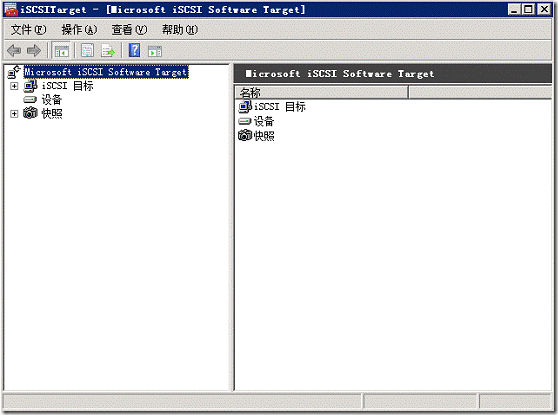The width and height of the screenshot is (558, 415).
Task: Click the empty second column header
Action: pyautogui.click(x=480, y=93)
